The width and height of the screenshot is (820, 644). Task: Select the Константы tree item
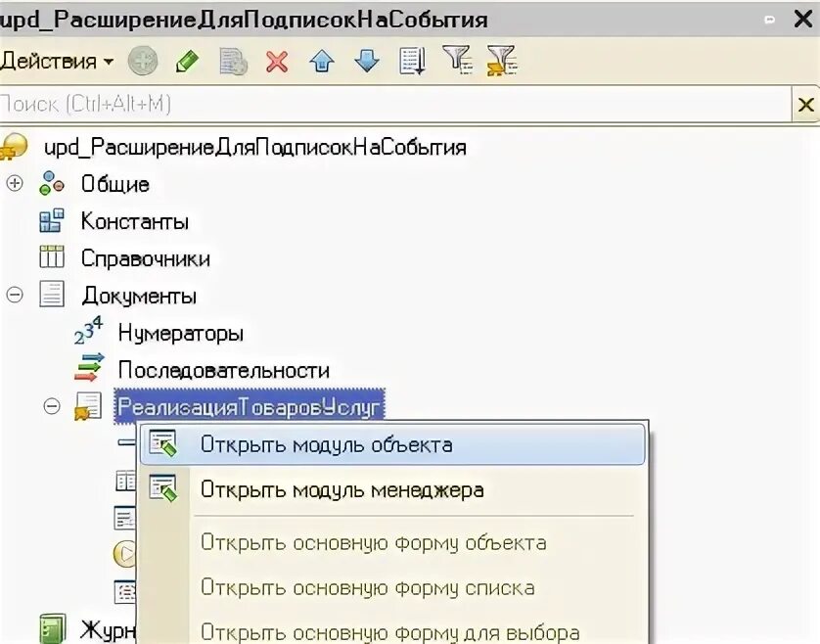pos(135,221)
